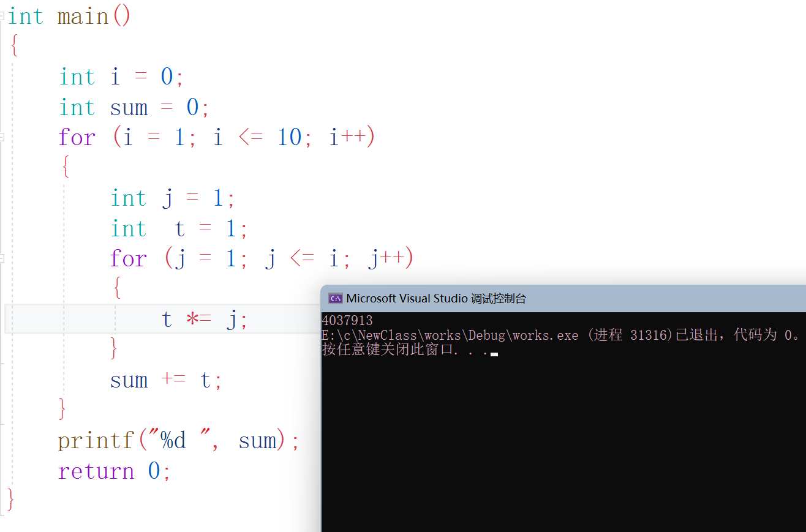Click the highlighted line 't *= j;'
The image size is (806, 532).
point(205,320)
